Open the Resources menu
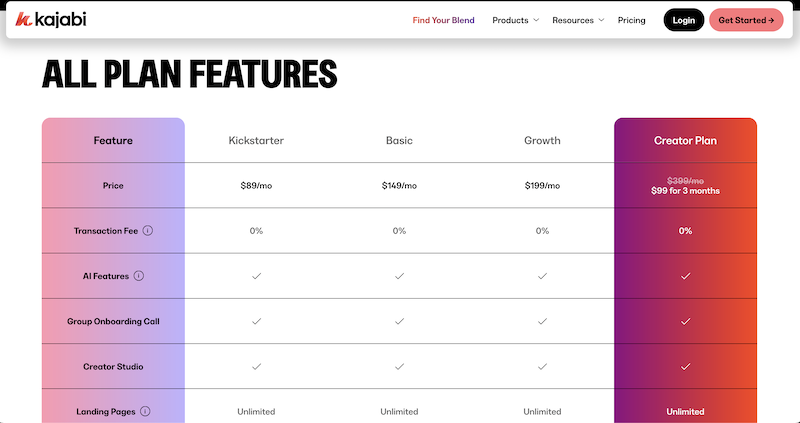The image size is (800, 423). 573,20
